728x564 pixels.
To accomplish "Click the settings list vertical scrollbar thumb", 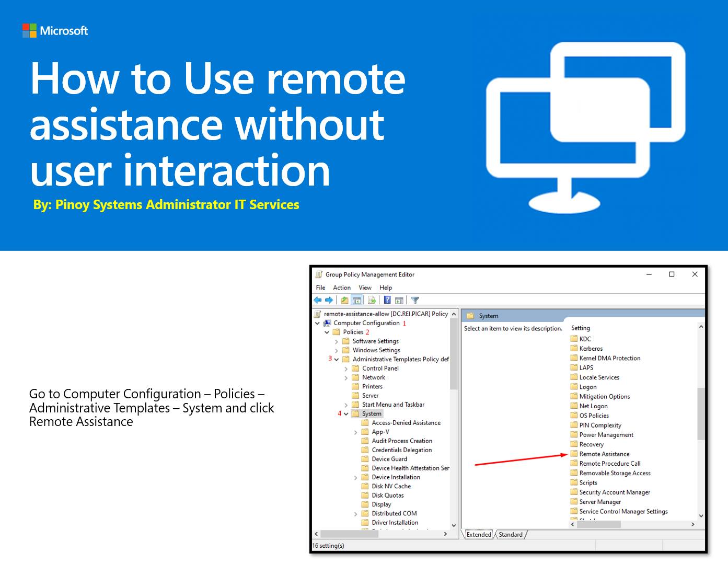I will [701, 413].
